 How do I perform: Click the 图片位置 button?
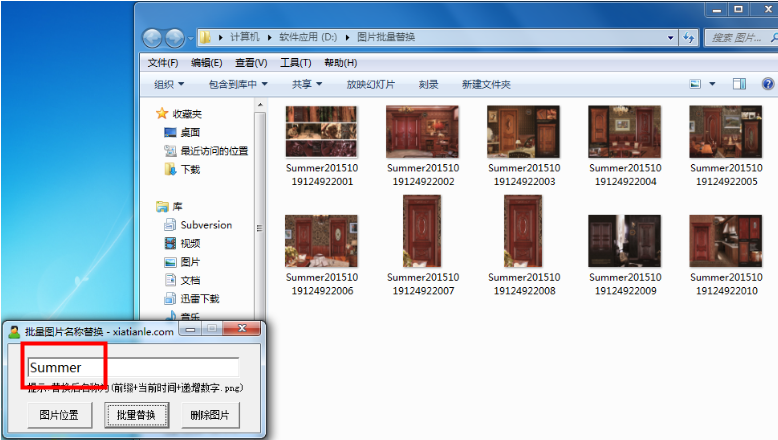(x=59, y=415)
